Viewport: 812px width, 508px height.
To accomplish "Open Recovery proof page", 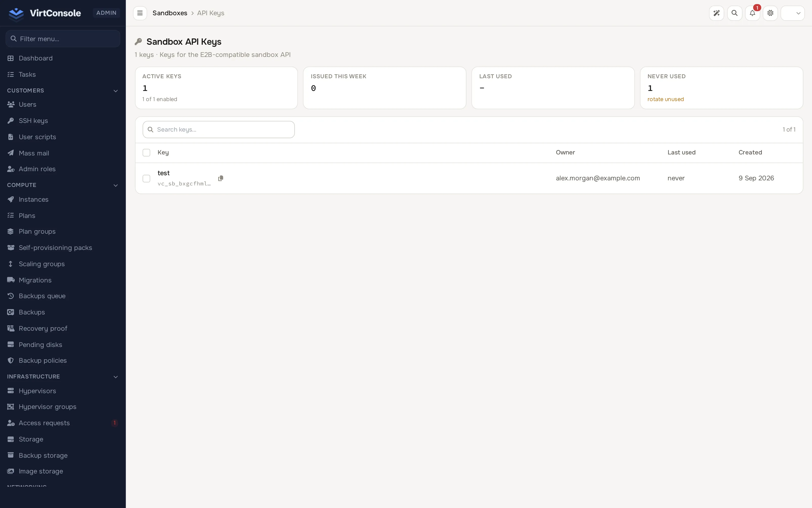I will click(x=63, y=328).
